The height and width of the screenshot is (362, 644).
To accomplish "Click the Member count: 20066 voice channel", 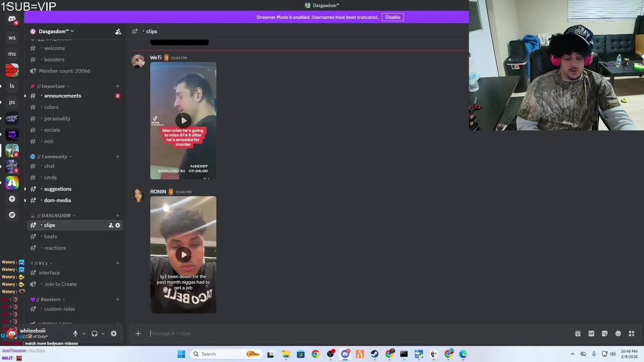I will [74, 71].
